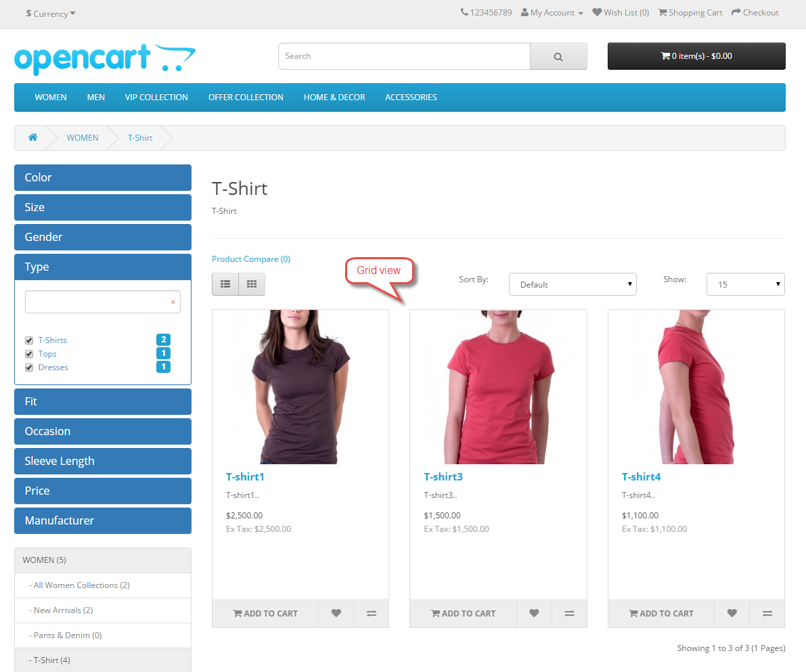The width and height of the screenshot is (806, 672).
Task: Expand the Color filter panel
Action: 103,177
